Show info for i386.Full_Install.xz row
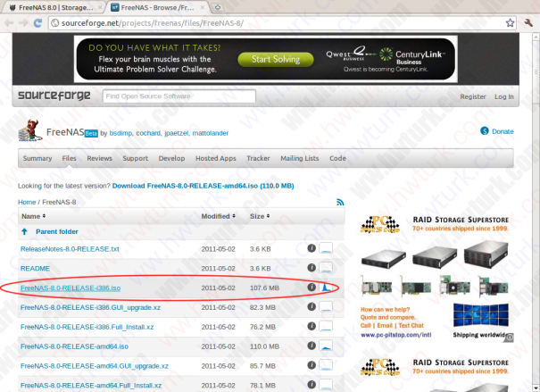 (x=312, y=326)
